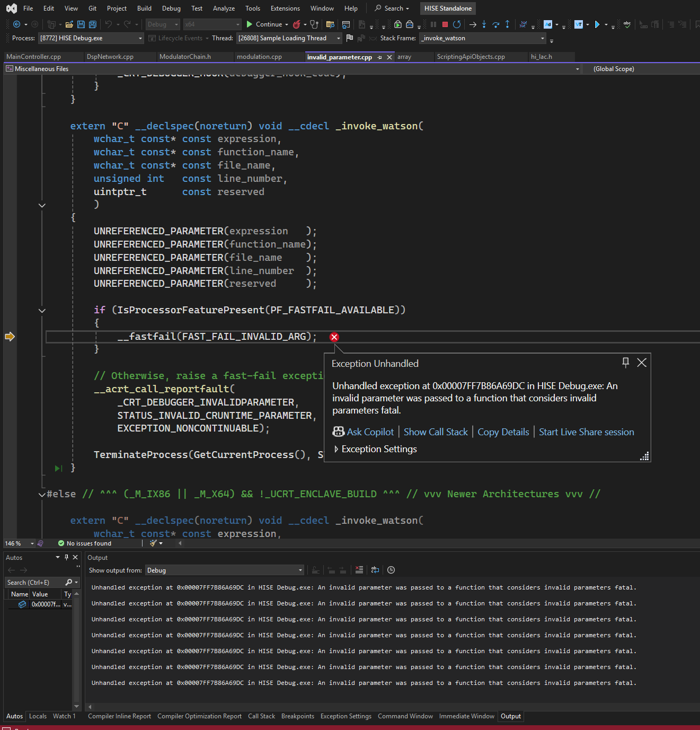The image size is (700, 730).
Task: Expand the Exception Settings section
Action: pos(336,449)
